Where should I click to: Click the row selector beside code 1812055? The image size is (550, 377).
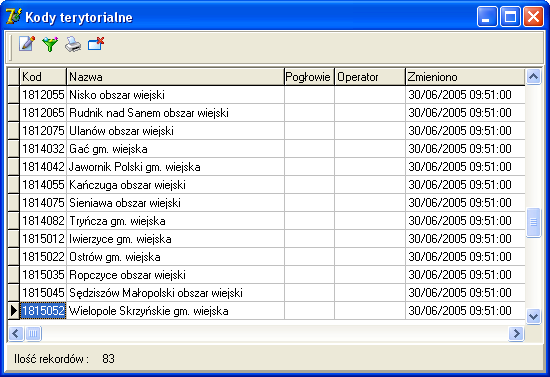[x=14, y=95]
